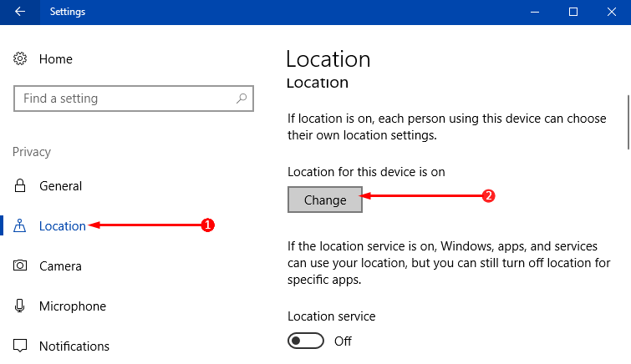Go back with the arrow icon

[x=20, y=12]
